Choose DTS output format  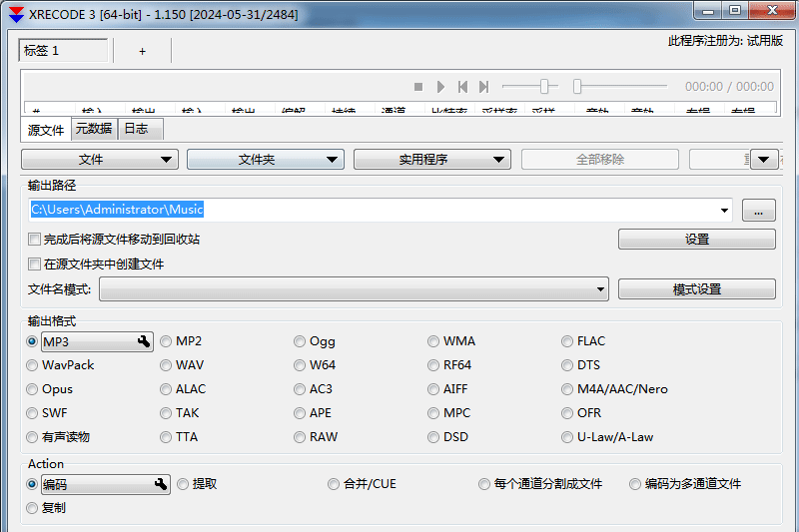coord(567,365)
